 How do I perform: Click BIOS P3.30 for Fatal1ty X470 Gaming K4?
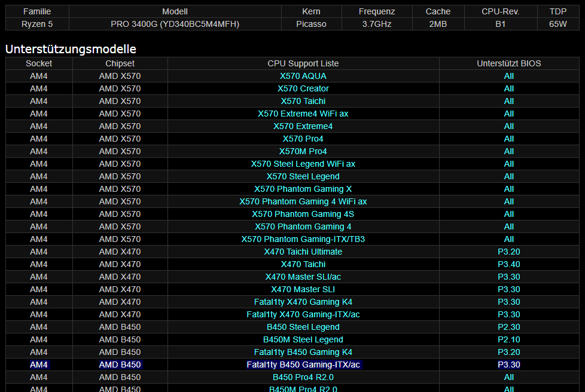click(x=509, y=302)
